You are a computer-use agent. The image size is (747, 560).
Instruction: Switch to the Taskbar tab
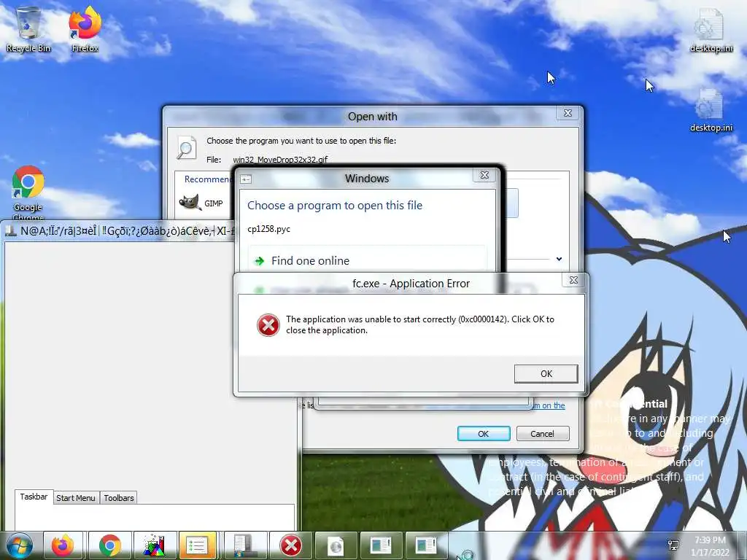(34, 497)
